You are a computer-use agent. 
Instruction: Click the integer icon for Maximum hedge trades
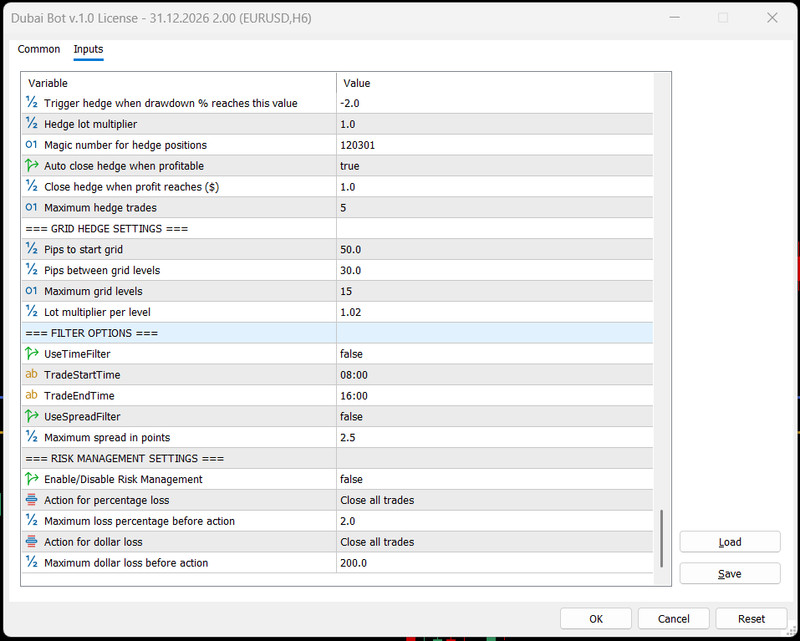[x=32, y=207]
